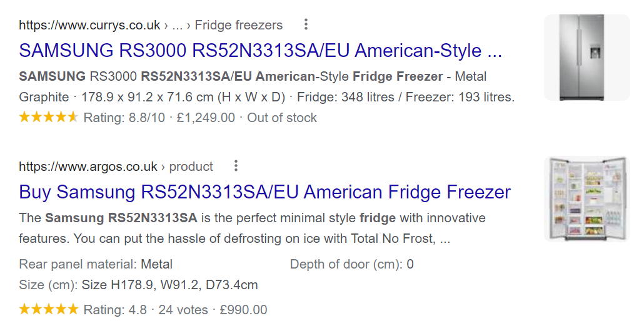Open the three-dot menu beside the Argos result
This screenshot has height=333, width=644.
[x=236, y=166]
